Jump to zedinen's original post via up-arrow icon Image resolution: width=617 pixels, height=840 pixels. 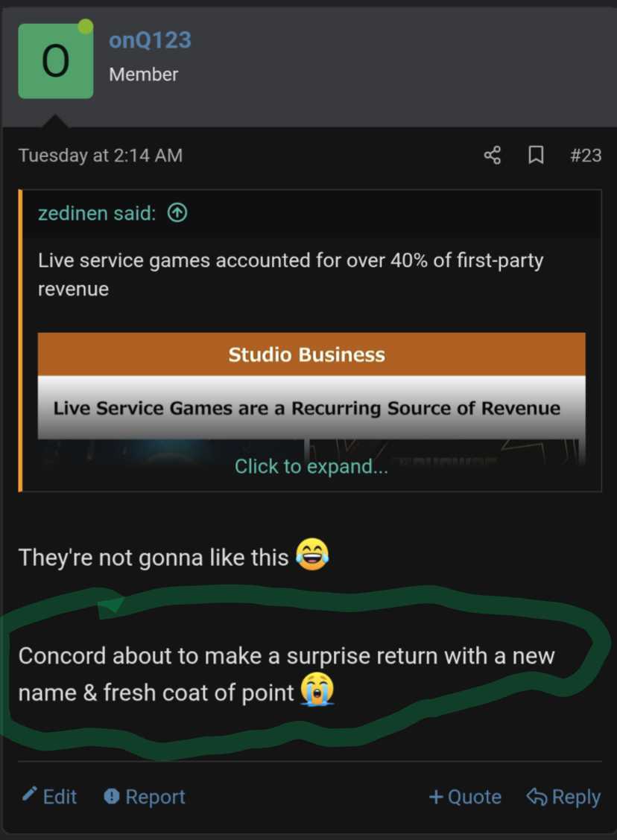tap(177, 213)
